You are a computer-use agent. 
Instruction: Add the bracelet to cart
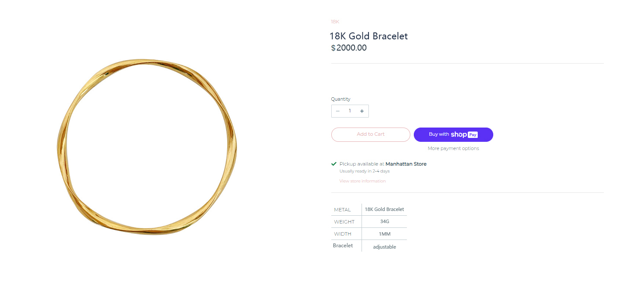pyautogui.click(x=371, y=134)
